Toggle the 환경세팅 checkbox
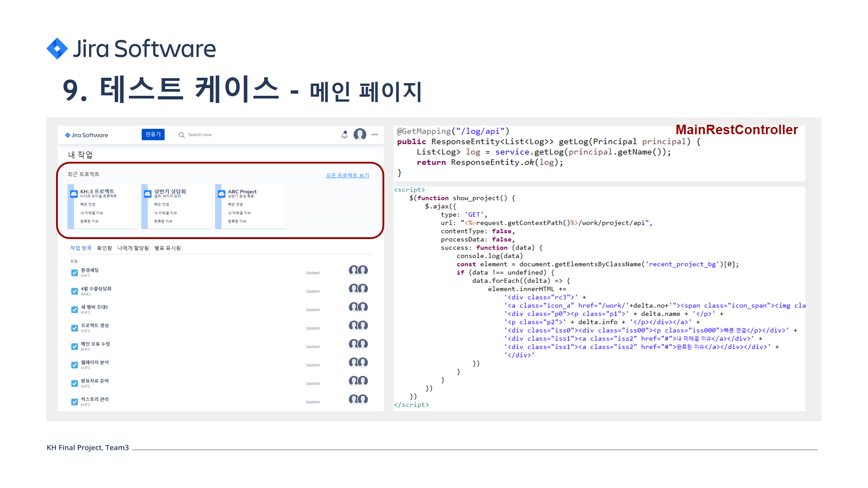The image size is (868, 488). [x=74, y=273]
